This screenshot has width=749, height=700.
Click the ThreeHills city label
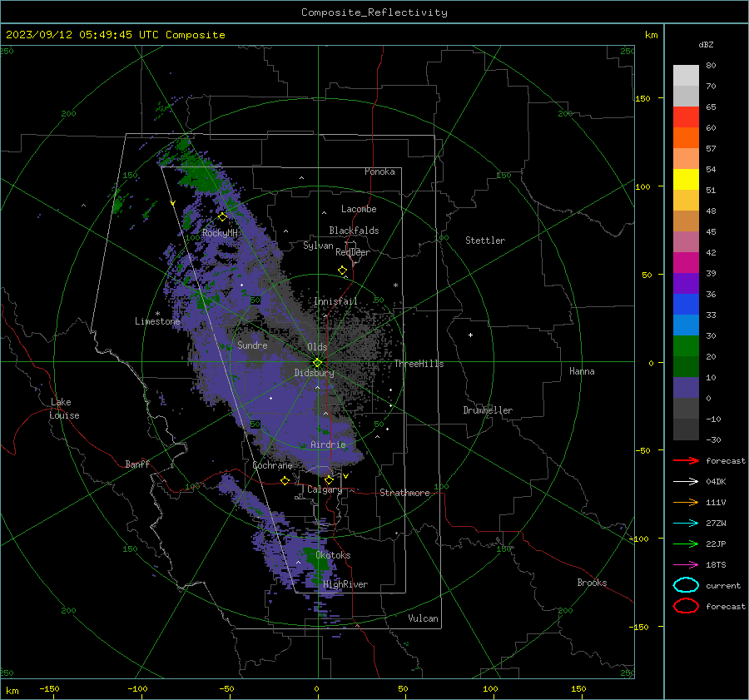click(x=419, y=364)
